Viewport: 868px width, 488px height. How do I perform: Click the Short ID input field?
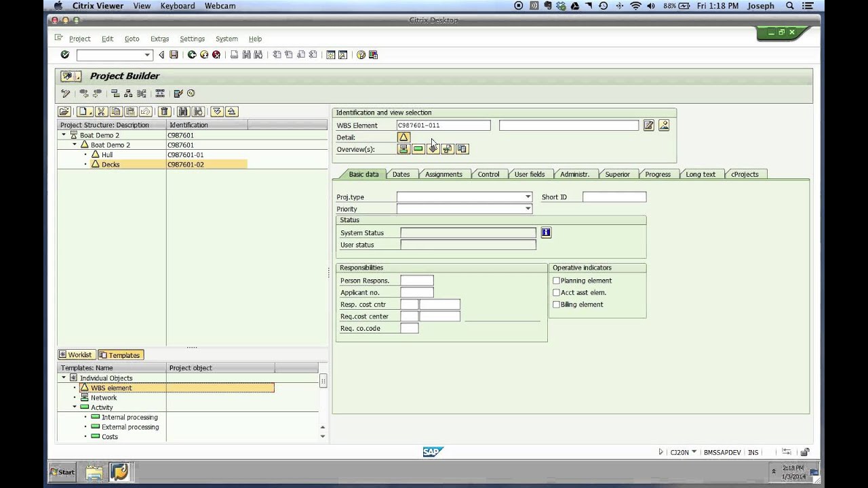click(x=614, y=197)
